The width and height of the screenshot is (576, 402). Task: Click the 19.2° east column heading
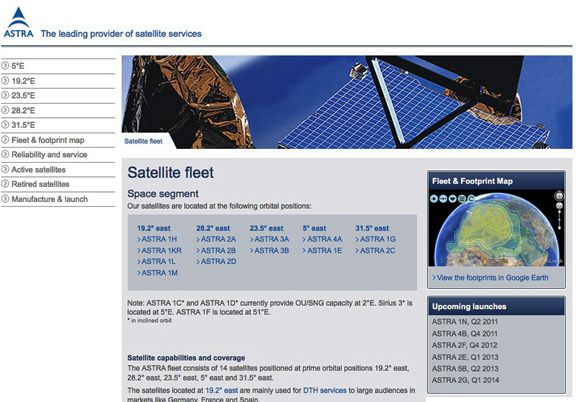[154, 228]
